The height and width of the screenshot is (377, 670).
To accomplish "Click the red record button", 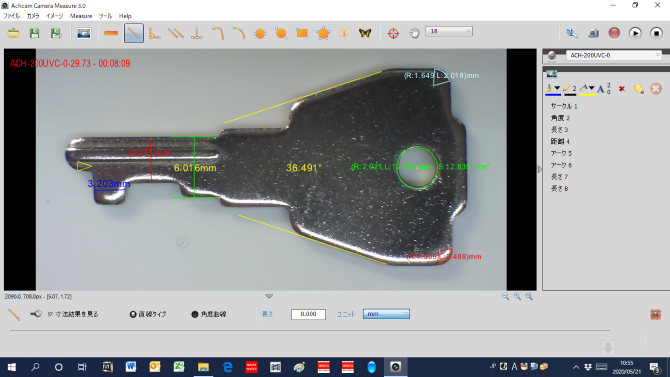I will pos(614,33).
